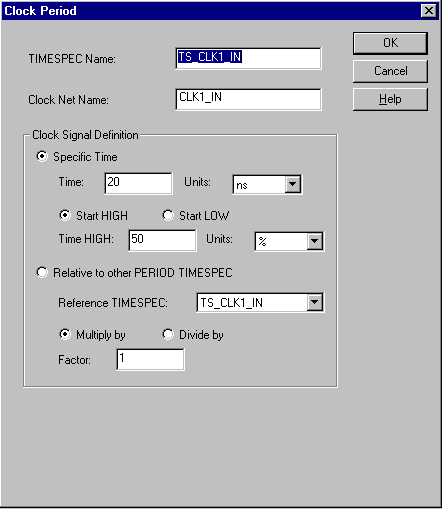Select the Specific Time radio option
Screen dimensions: 442x509
[42, 156]
